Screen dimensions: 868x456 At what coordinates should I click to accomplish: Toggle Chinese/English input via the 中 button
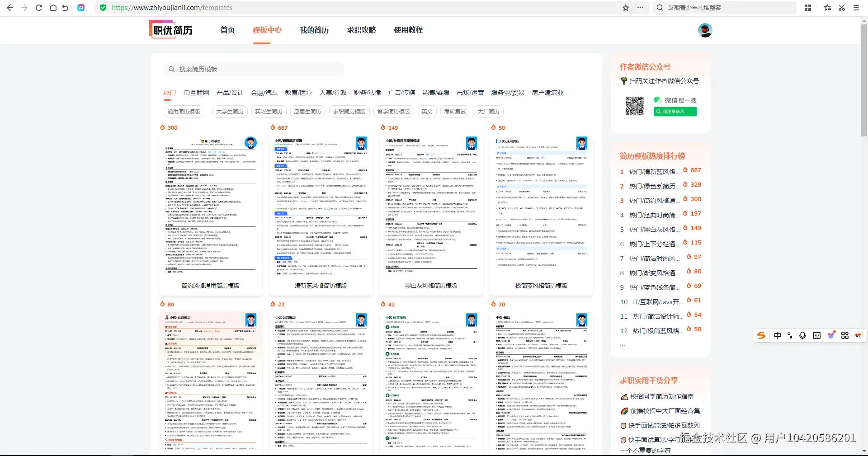pyautogui.click(x=778, y=335)
